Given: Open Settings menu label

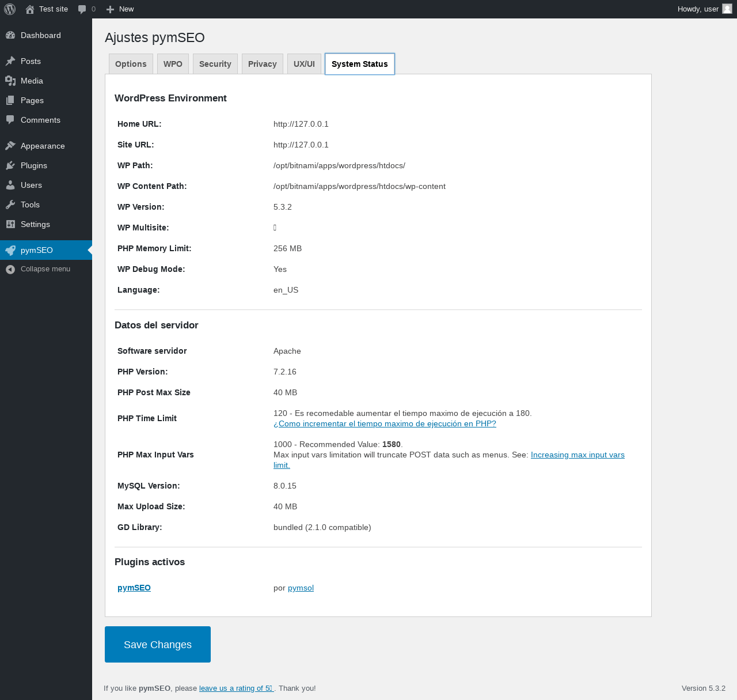Looking at the screenshot, I should (x=35, y=224).
